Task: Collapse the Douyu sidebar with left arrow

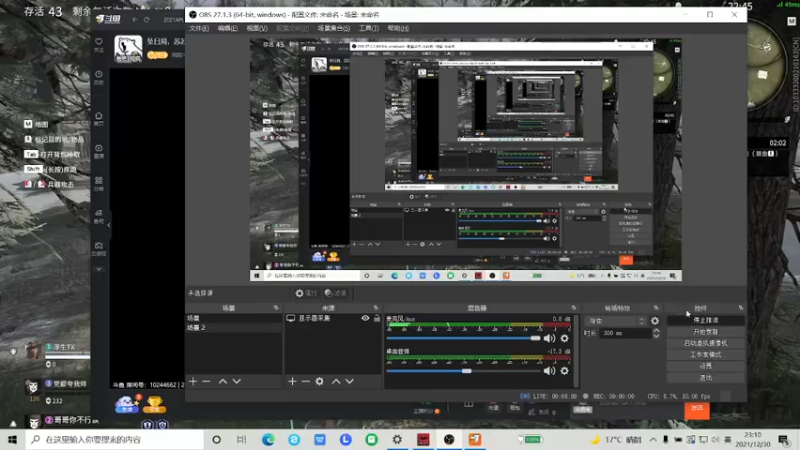Action: point(109,224)
